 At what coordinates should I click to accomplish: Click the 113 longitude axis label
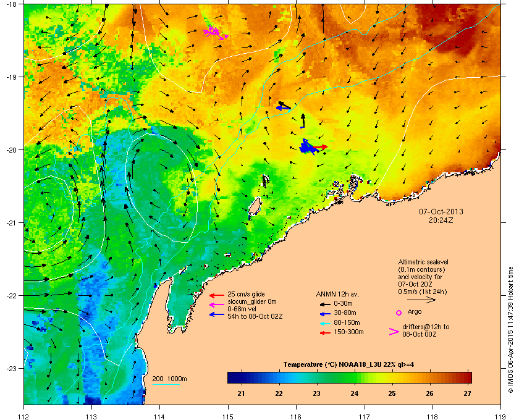pos(91,417)
